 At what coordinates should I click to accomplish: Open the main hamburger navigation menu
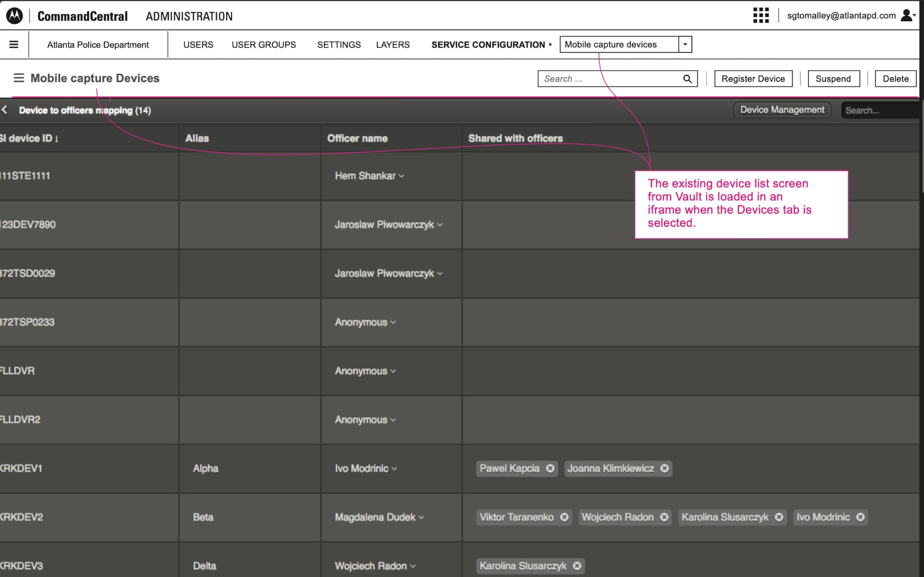14,44
